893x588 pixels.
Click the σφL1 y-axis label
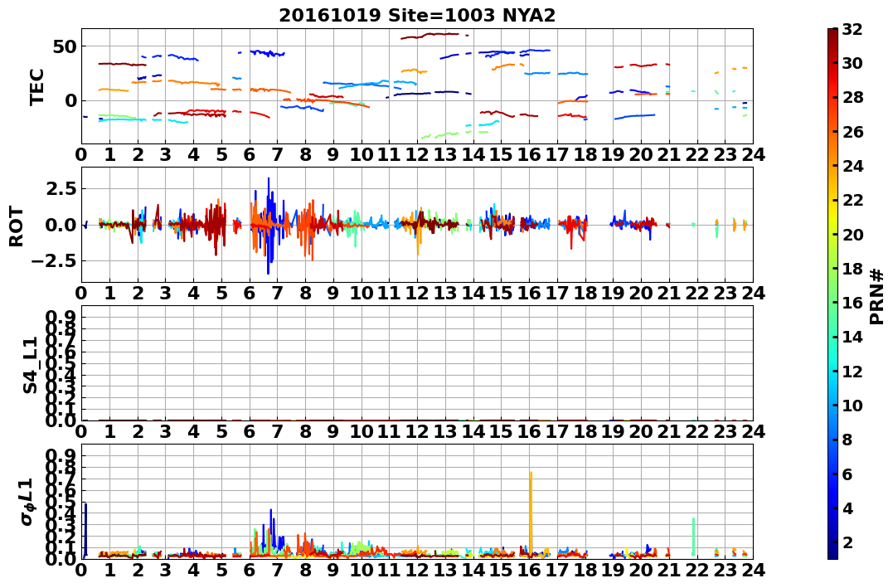27,502
